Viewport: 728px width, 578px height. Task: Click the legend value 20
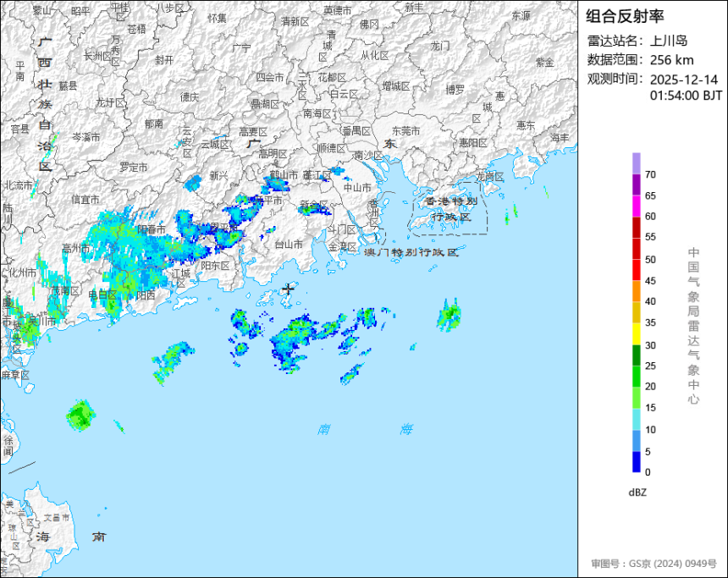(650, 387)
